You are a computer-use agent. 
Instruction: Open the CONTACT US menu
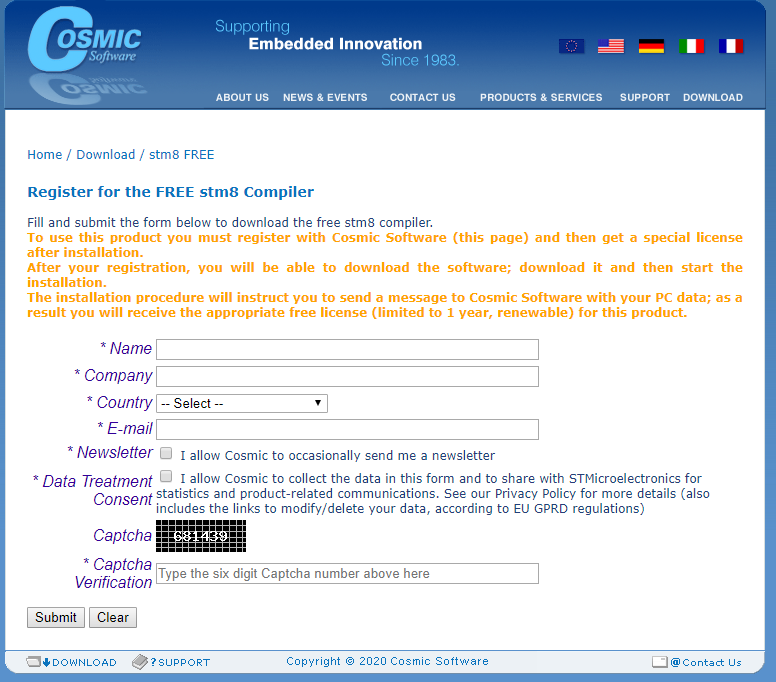point(423,97)
